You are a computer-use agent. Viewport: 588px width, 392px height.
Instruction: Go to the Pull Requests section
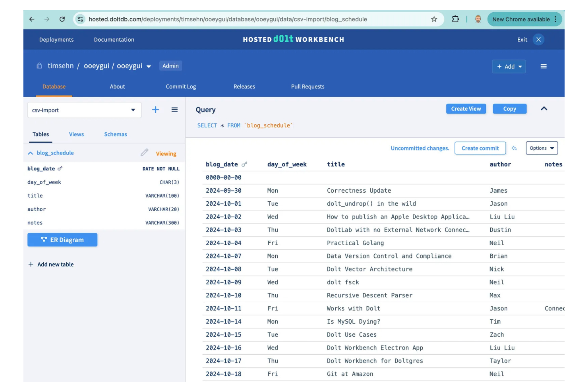point(308,87)
